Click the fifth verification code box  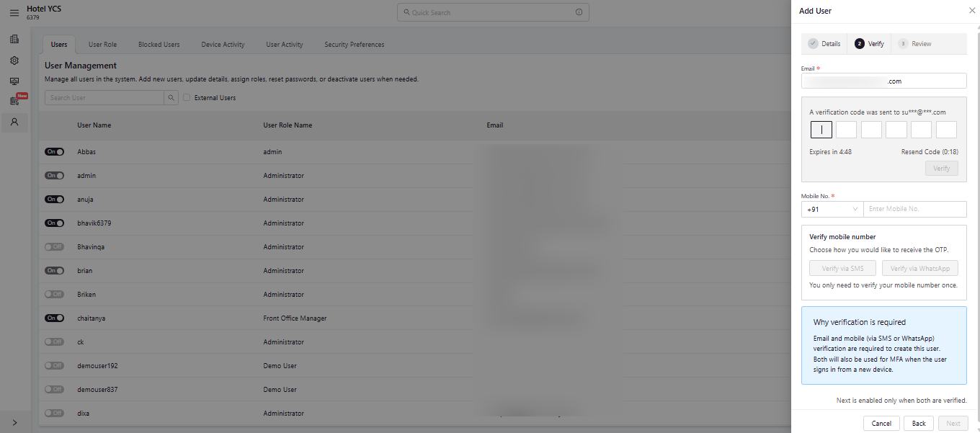922,130
